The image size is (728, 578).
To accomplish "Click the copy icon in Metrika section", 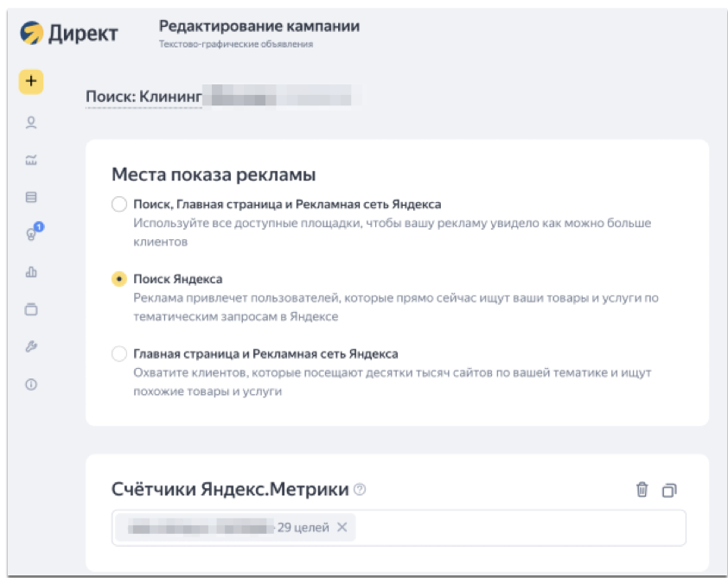I will click(x=669, y=490).
